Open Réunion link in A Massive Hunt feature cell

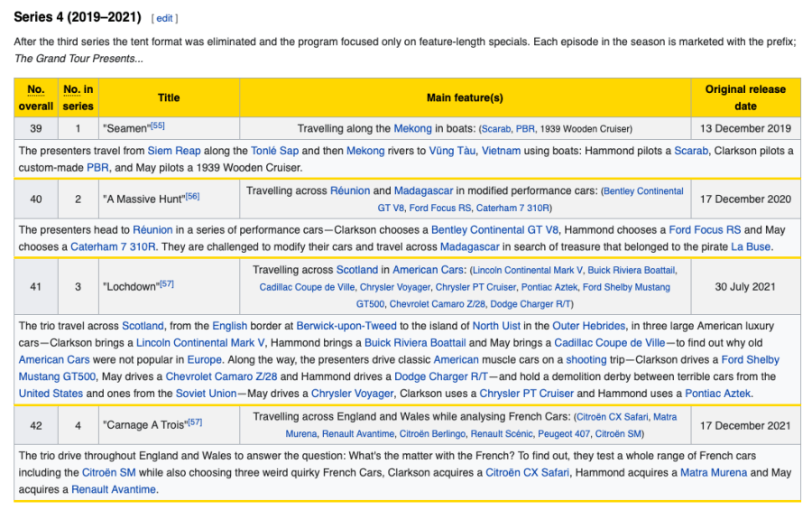click(x=350, y=190)
